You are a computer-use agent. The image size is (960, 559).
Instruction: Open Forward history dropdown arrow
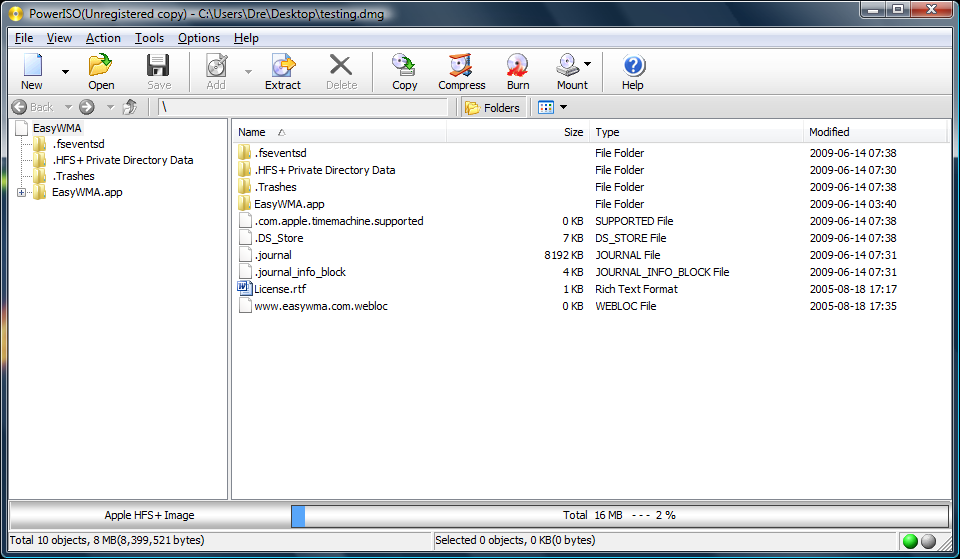tap(110, 107)
